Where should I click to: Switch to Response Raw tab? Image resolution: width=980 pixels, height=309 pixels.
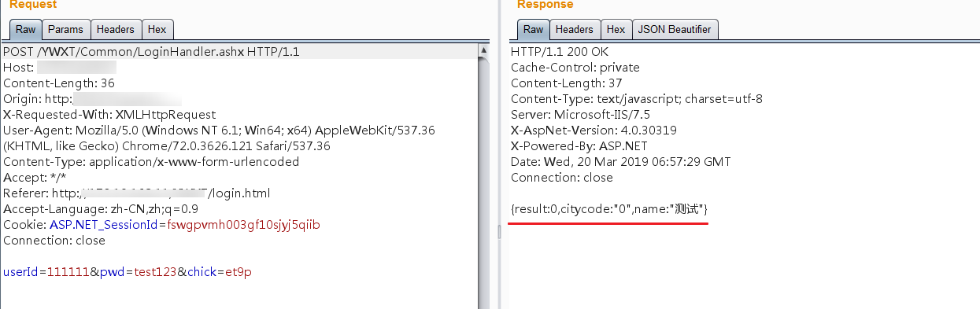pyautogui.click(x=533, y=30)
